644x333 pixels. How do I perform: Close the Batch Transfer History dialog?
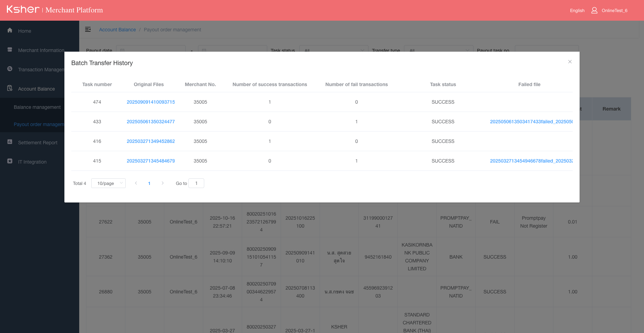(x=570, y=62)
